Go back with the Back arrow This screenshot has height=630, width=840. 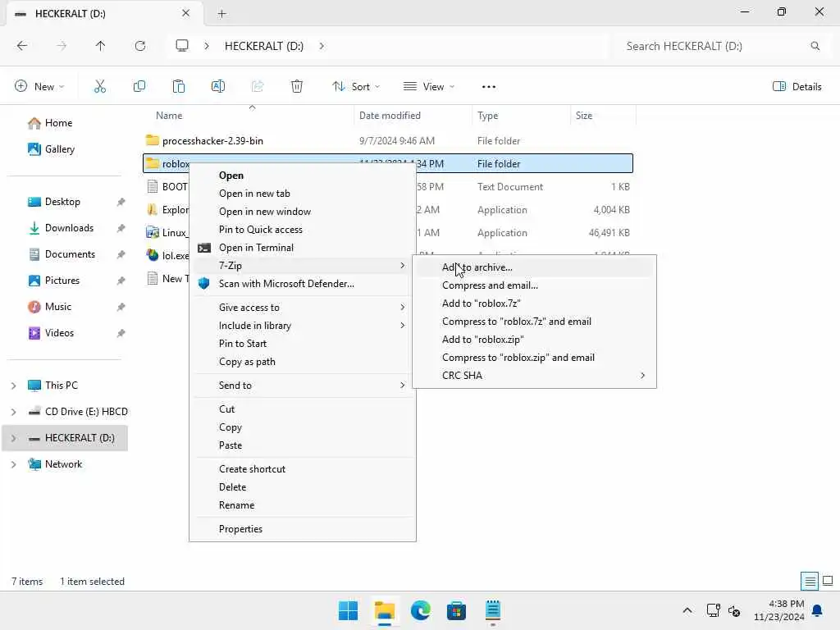tap(22, 46)
